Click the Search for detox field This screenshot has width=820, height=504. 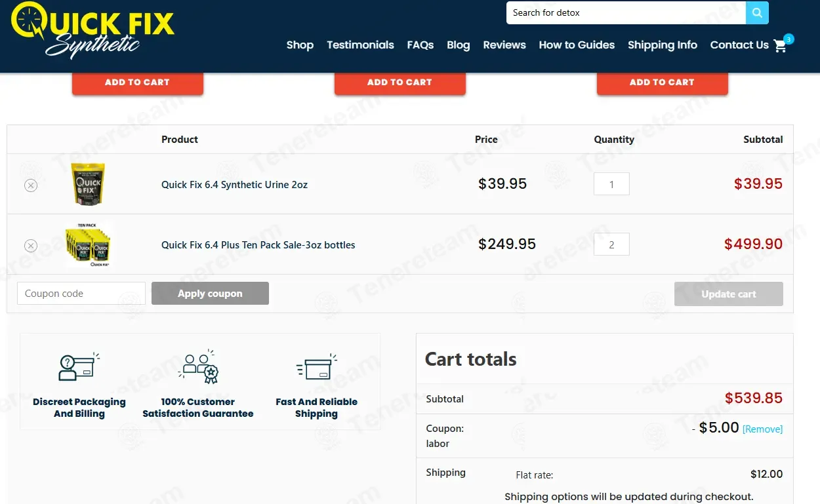(626, 12)
